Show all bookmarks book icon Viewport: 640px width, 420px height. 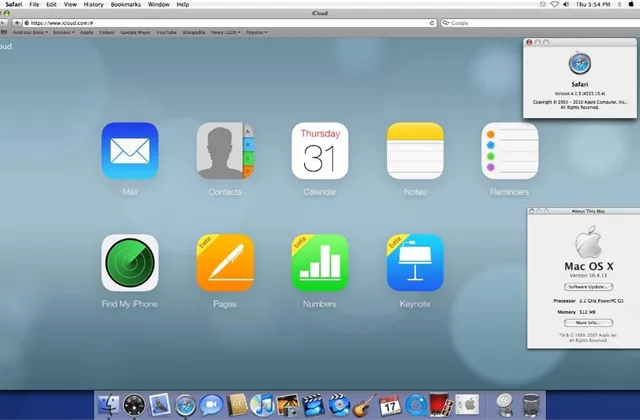point(4,32)
